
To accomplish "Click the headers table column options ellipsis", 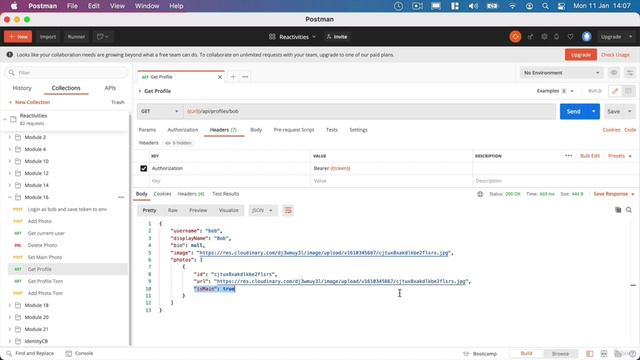I will pos(569,156).
